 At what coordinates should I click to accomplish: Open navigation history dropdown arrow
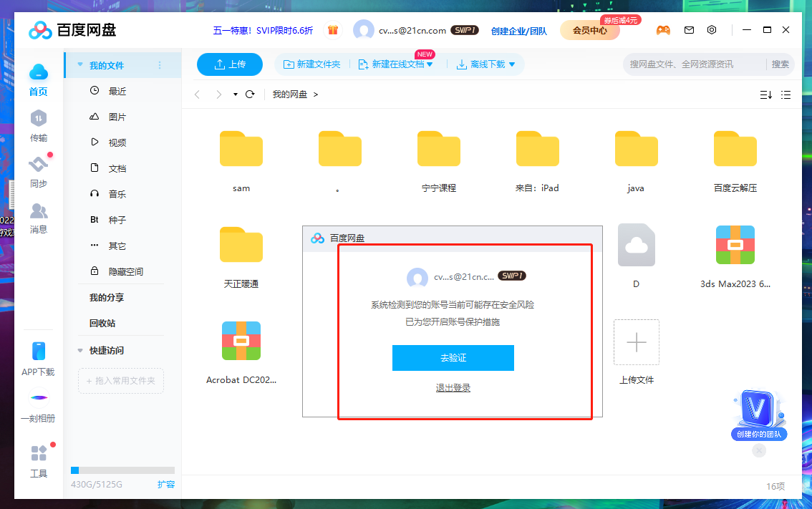pyautogui.click(x=235, y=94)
